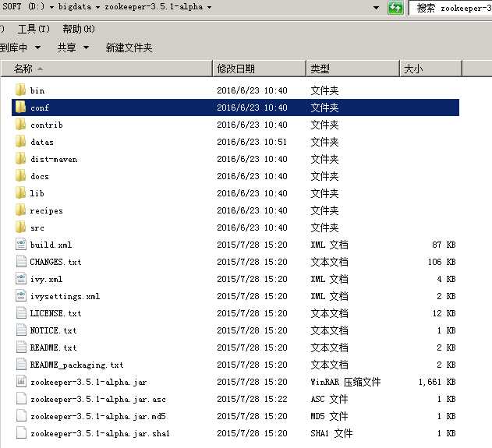492x448 pixels.
Task: Open the address bar history dropdown
Action: (376, 8)
